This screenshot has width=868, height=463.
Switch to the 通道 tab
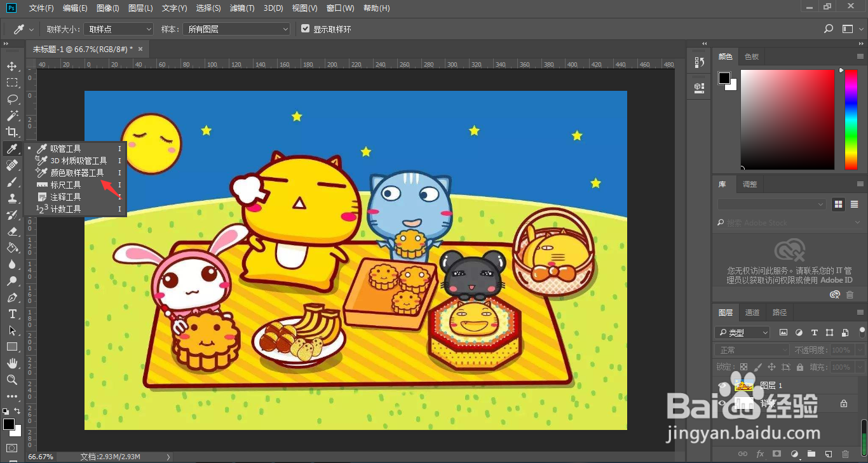pos(752,312)
